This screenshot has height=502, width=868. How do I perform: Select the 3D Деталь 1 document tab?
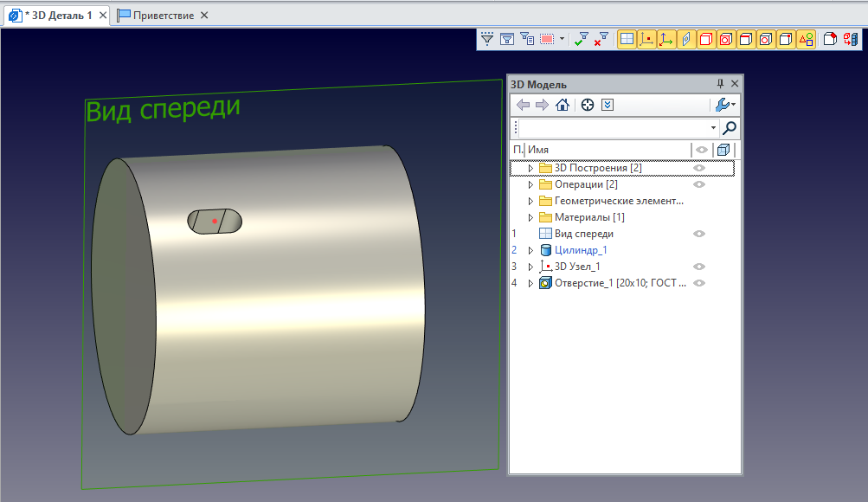tap(56, 16)
